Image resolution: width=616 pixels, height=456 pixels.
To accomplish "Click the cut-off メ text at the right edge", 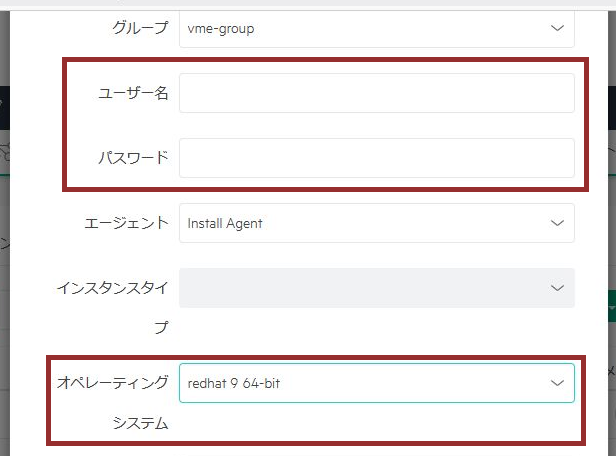I will pyautogui.click(x=611, y=372).
